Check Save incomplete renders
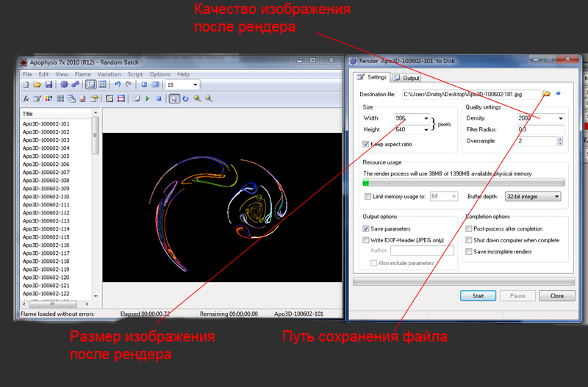This screenshot has height=387, width=588. pos(468,252)
